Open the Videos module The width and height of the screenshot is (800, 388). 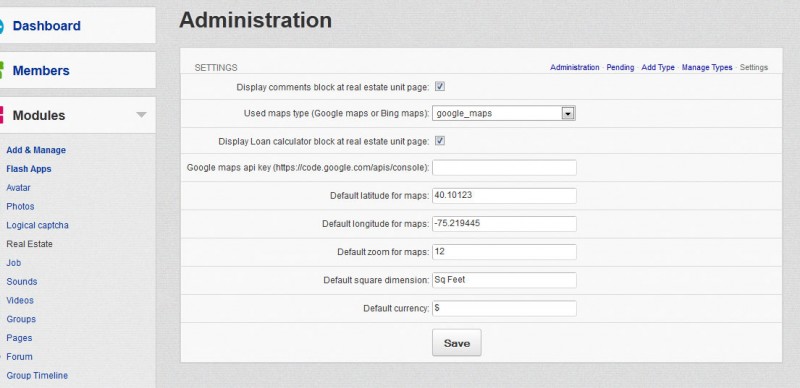point(20,300)
